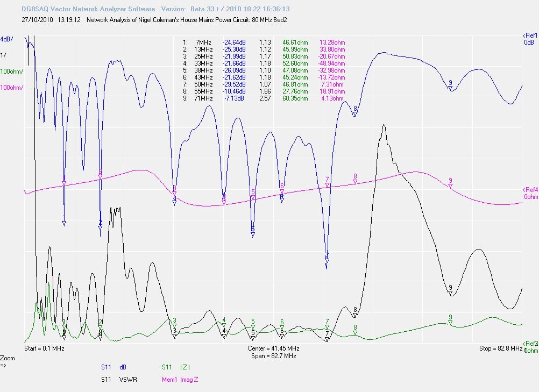
Task: Click the Ref2 0ohm reference indicator
Action: click(530, 347)
